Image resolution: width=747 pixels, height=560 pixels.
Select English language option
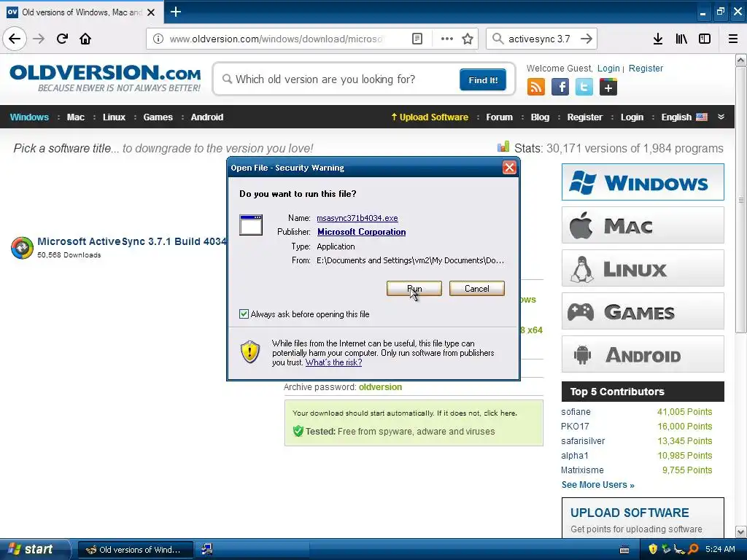click(x=684, y=117)
